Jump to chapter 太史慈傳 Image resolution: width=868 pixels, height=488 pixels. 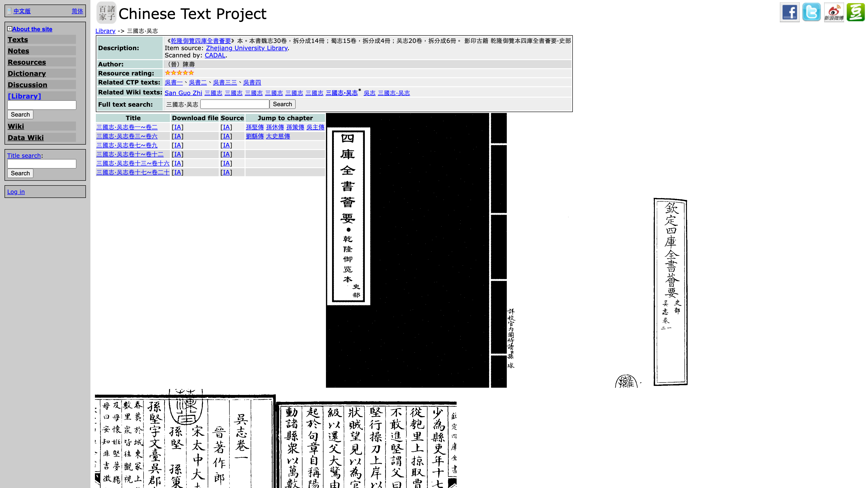tap(278, 136)
